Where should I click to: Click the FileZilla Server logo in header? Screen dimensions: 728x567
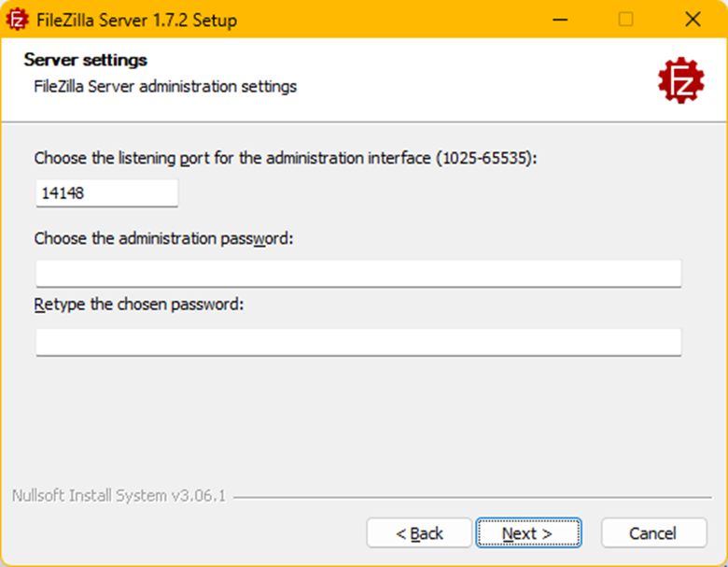(x=680, y=80)
